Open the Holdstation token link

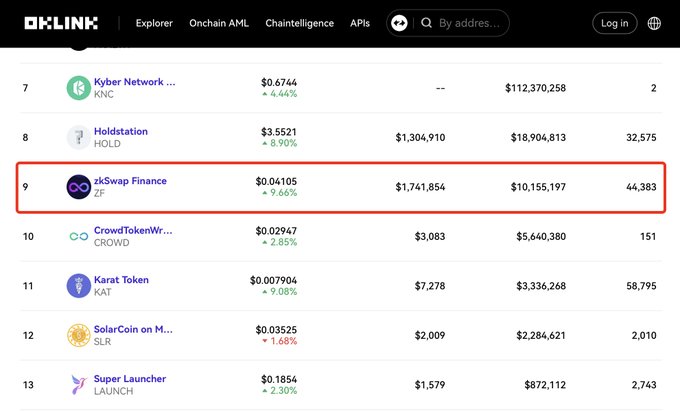[x=121, y=131]
